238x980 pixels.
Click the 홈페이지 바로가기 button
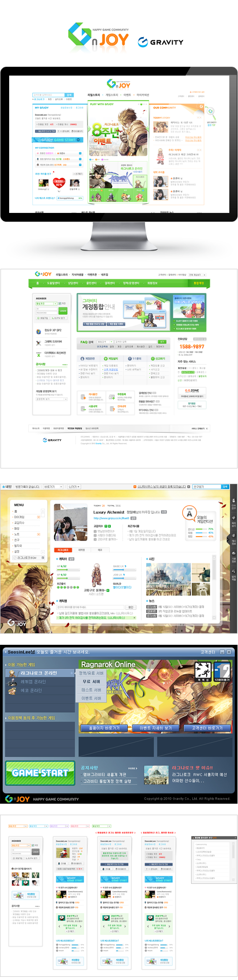[104, 727]
